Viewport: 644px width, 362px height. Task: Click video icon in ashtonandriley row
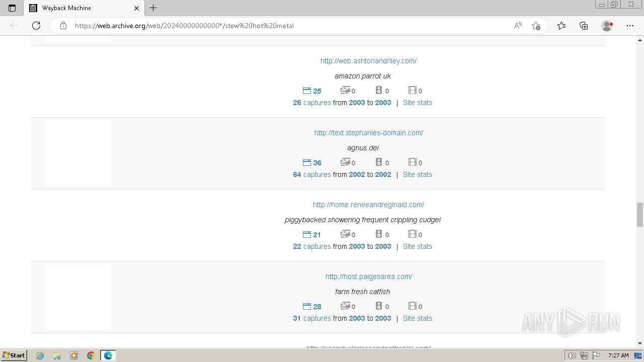[413, 90]
